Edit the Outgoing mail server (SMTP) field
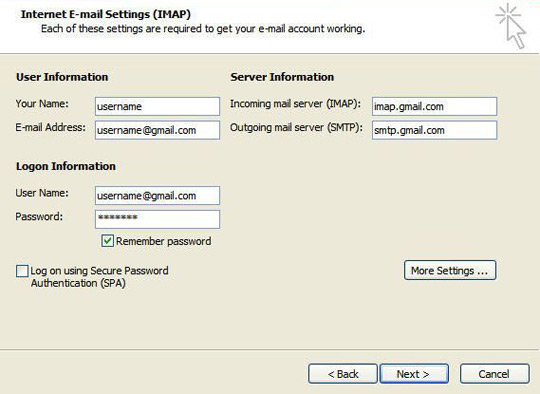Viewport: 540px width, 394px height. point(434,130)
